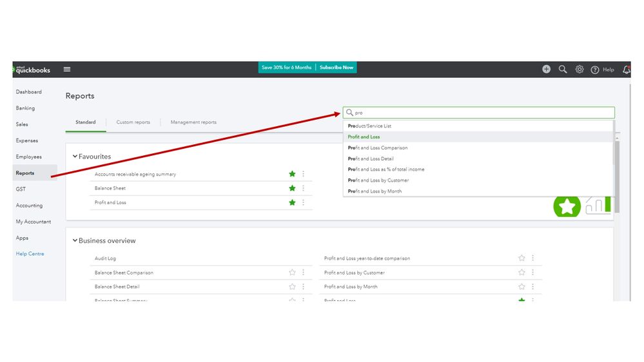
Task: Open more options for Balance Sheet favourite
Action: tap(303, 188)
